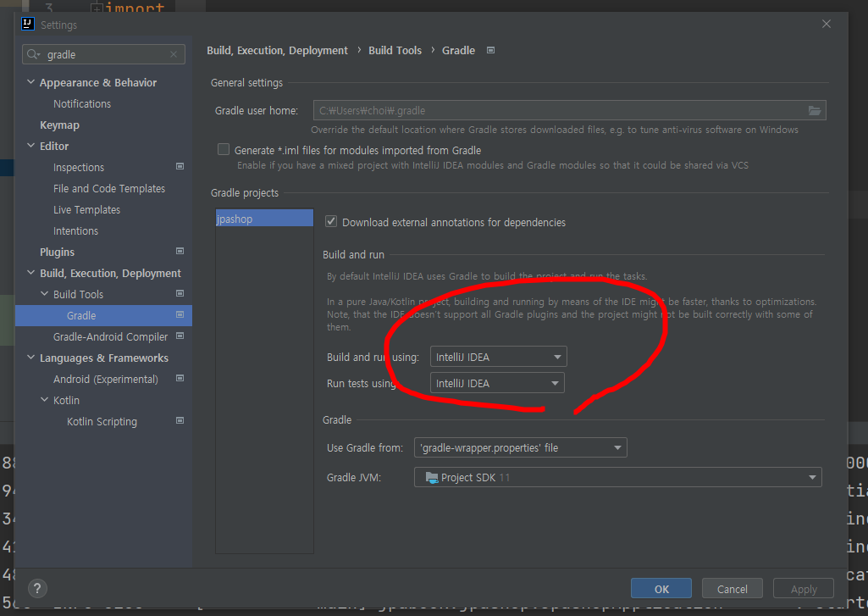Select jpashop in Gradle projects list

coord(264,219)
